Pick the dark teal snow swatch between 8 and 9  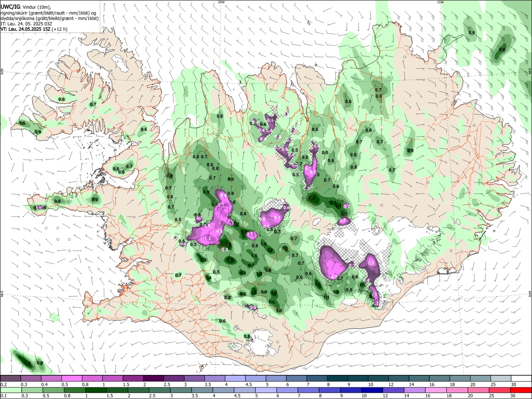pyautogui.click(x=337, y=379)
